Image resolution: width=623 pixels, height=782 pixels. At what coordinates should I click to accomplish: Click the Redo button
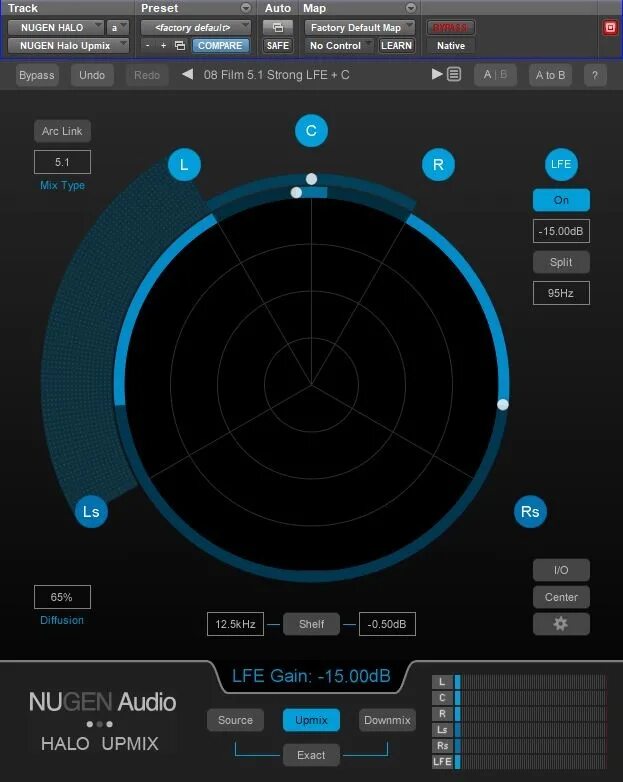(x=147, y=75)
